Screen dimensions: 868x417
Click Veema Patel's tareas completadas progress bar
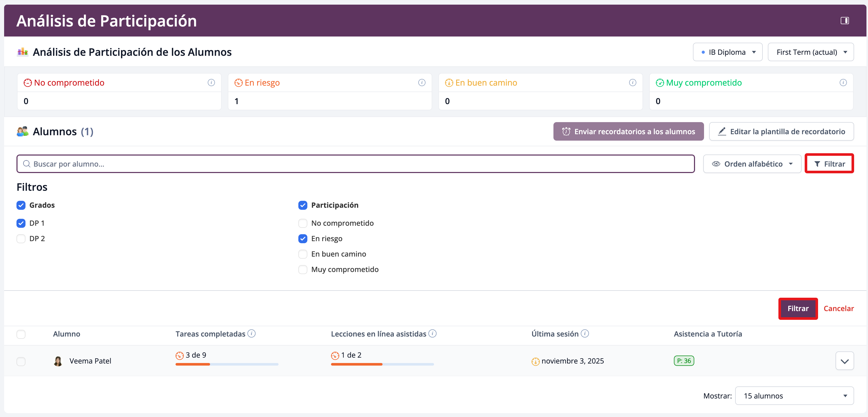click(227, 364)
